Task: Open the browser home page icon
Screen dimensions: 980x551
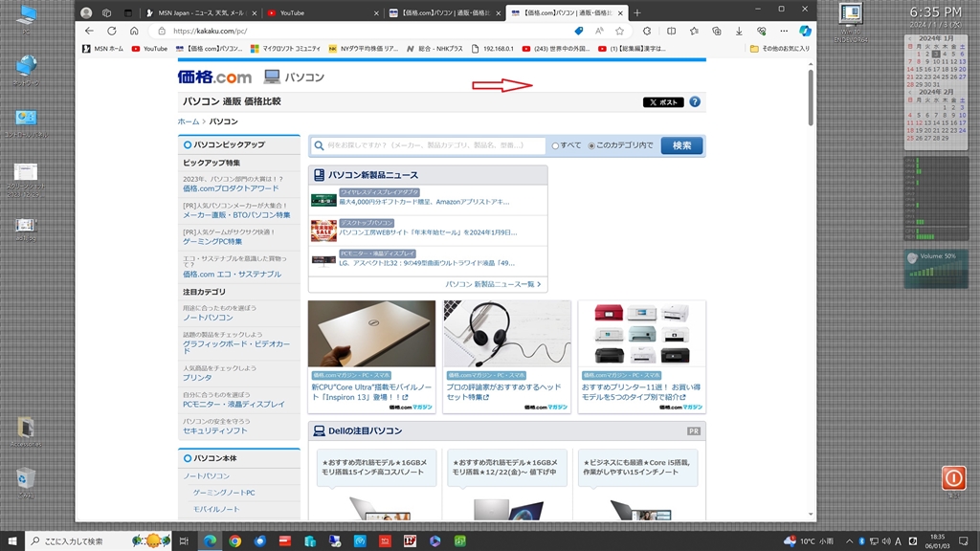Action: pyautogui.click(x=134, y=31)
